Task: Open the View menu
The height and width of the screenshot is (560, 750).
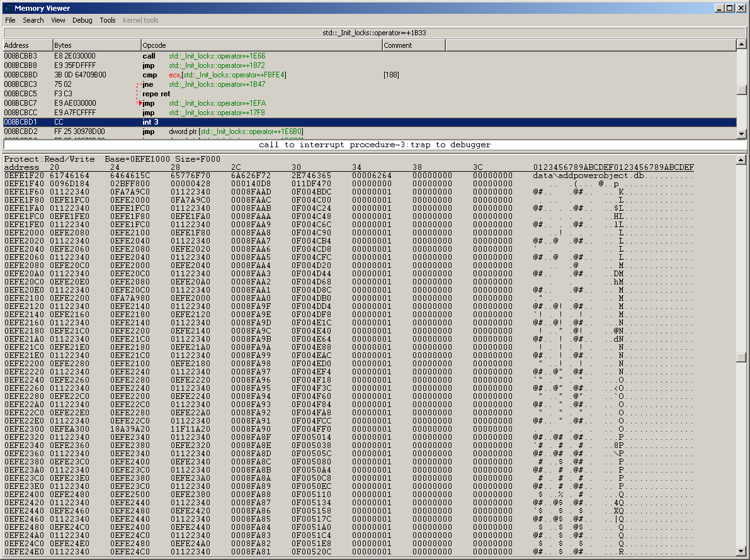Action: [x=58, y=20]
